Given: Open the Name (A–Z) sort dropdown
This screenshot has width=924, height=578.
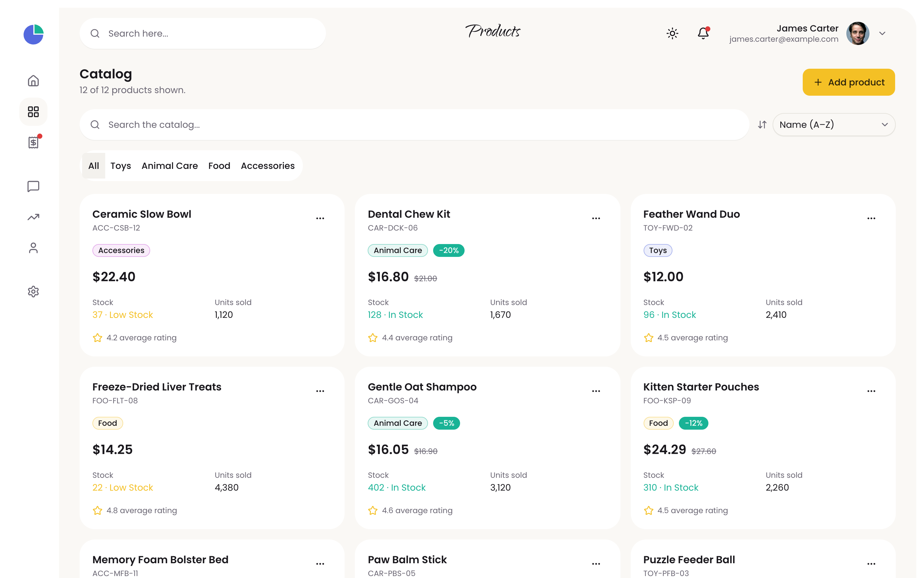Looking at the screenshot, I should (834, 125).
